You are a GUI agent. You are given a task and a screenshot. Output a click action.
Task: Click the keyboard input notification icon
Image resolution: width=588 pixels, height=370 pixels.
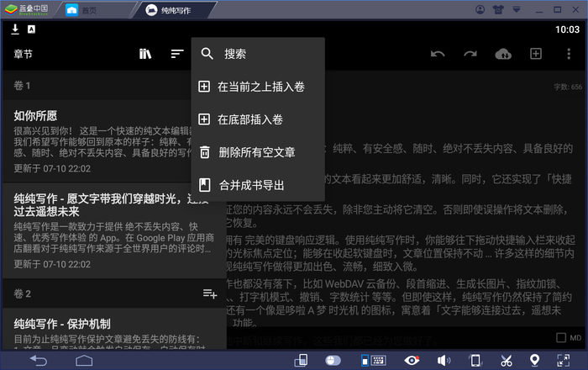32,29
